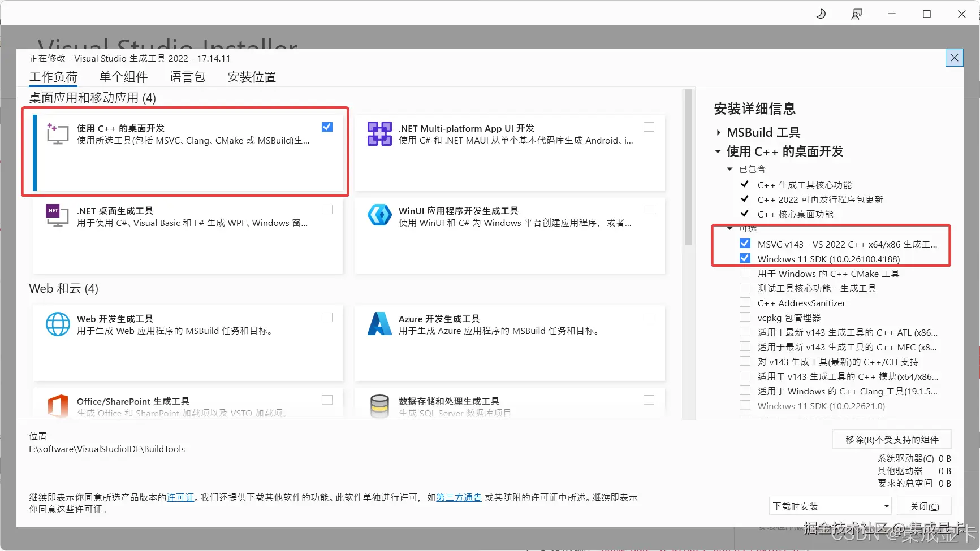This screenshot has height=551, width=980.
Task: Enable C++ Clang tools for Windows
Action: coord(745,391)
